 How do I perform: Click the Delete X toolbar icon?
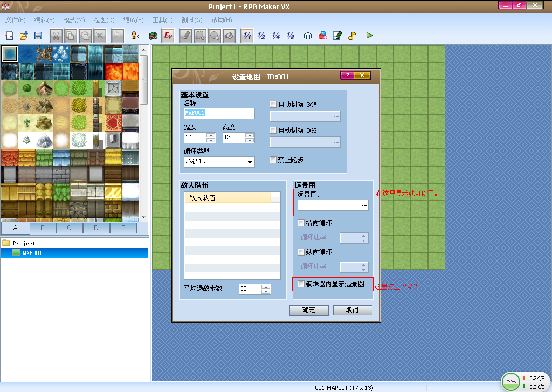(100, 36)
